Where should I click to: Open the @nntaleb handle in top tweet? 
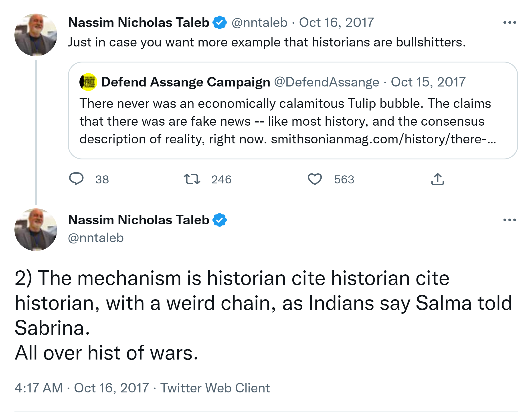pyautogui.click(x=260, y=23)
